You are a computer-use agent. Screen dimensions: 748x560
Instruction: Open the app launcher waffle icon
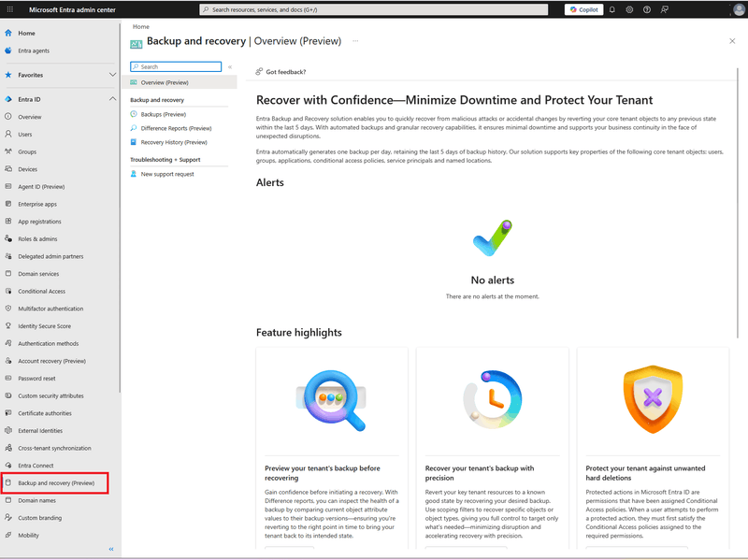(x=10, y=9)
